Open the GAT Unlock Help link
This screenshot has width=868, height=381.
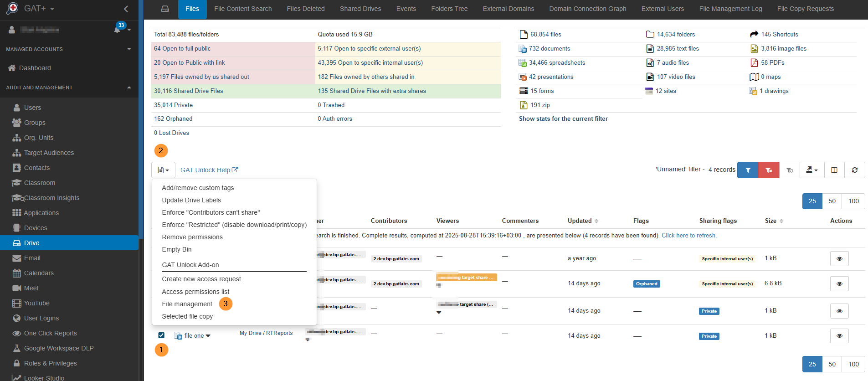click(209, 170)
